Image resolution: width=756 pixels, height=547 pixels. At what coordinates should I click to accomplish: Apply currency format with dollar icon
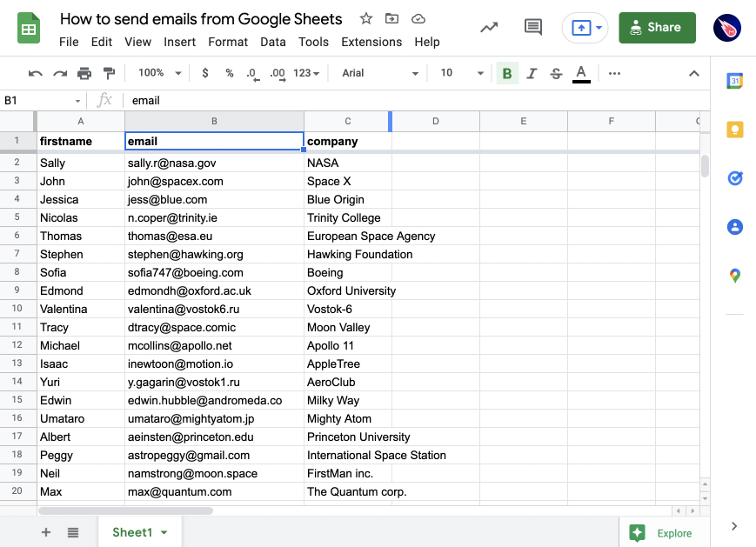point(205,73)
